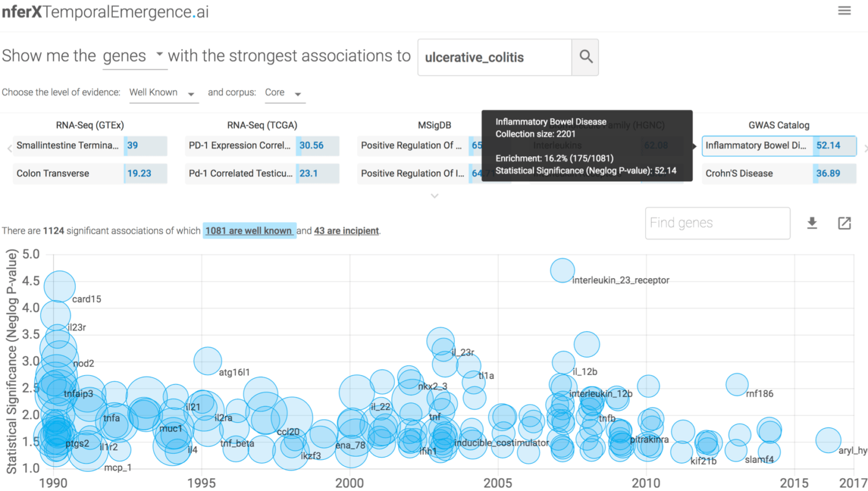Expand more enrichment rows chevron
This screenshot has height=491, width=868.
click(x=435, y=196)
